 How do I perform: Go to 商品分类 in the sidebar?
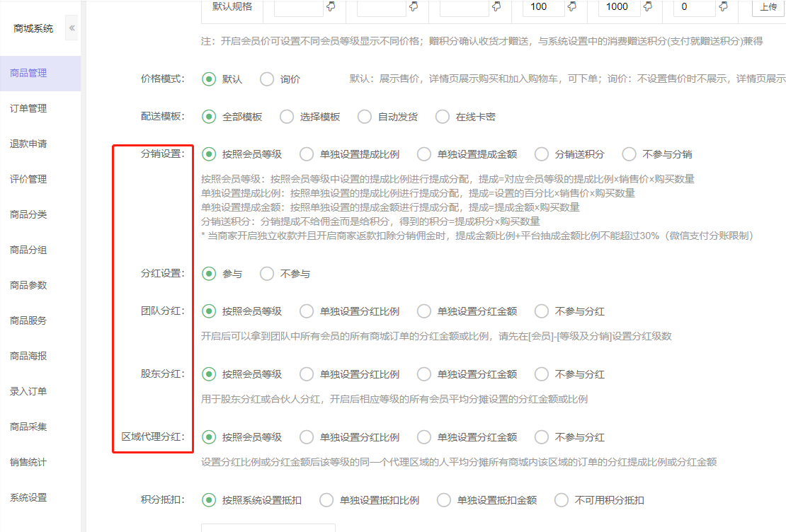(28, 214)
